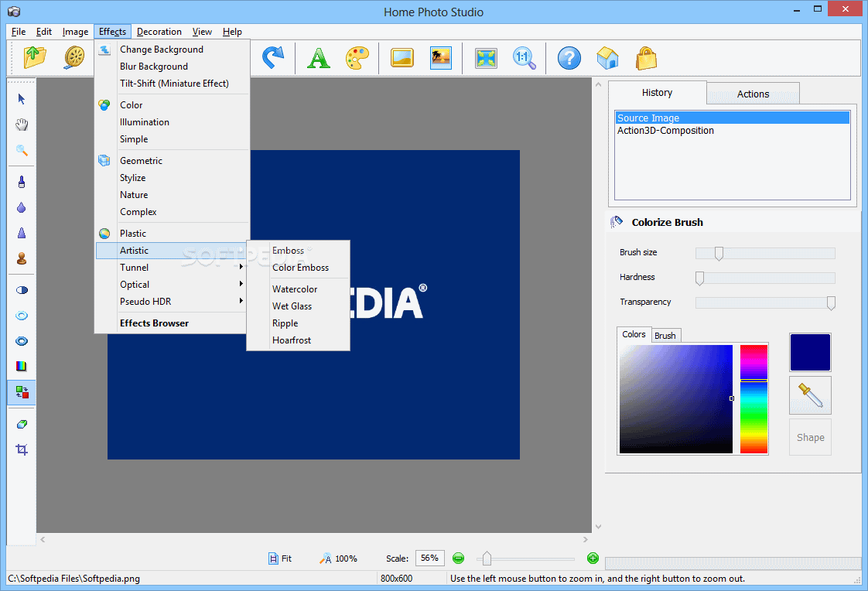Click the green letter A text icon
The width and height of the screenshot is (868, 591).
318,58
